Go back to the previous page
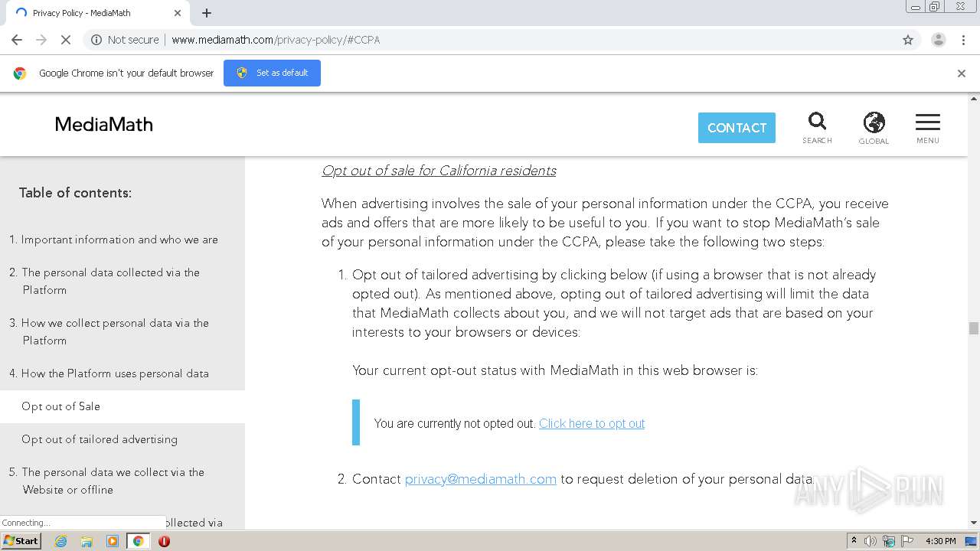 click(x=17, y=40)
